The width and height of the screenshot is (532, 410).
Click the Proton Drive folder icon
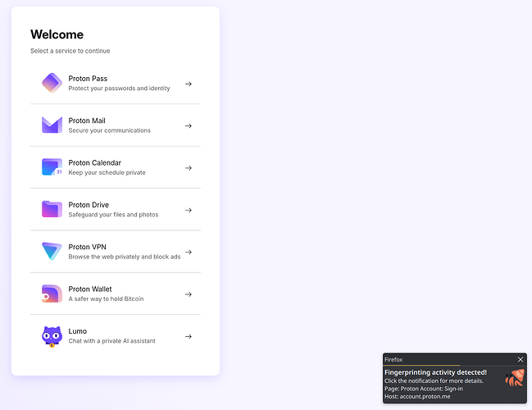tap(52, 209)
